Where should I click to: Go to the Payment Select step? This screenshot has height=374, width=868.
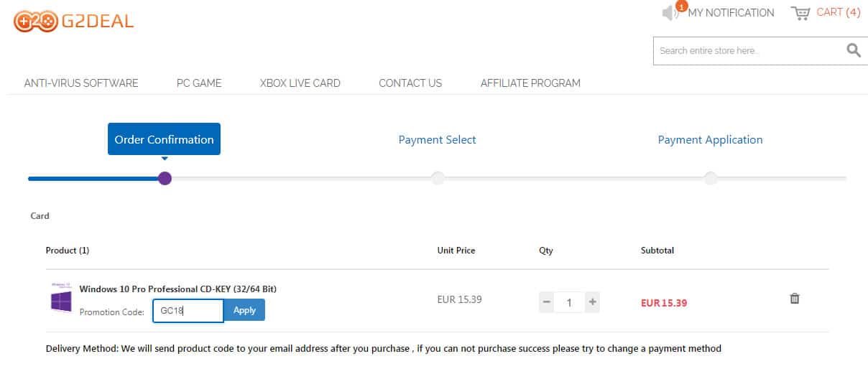[x=437, y=140]
